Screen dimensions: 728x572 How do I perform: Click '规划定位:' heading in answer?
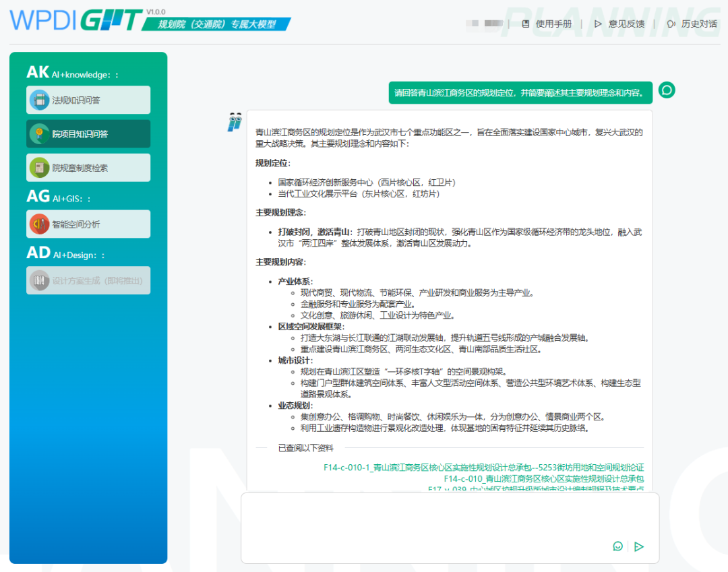click(273, 163)
